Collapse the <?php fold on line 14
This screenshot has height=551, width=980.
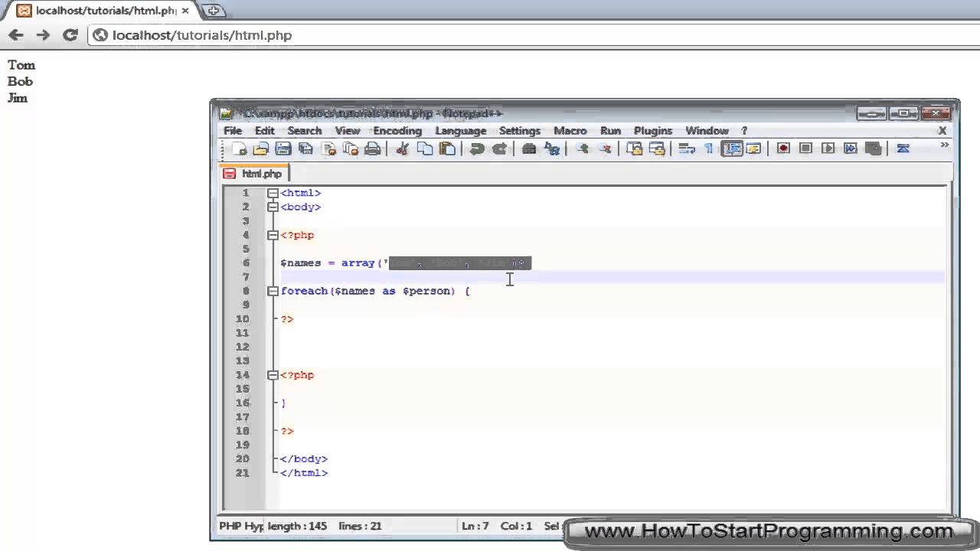click(x=273, y=375)
